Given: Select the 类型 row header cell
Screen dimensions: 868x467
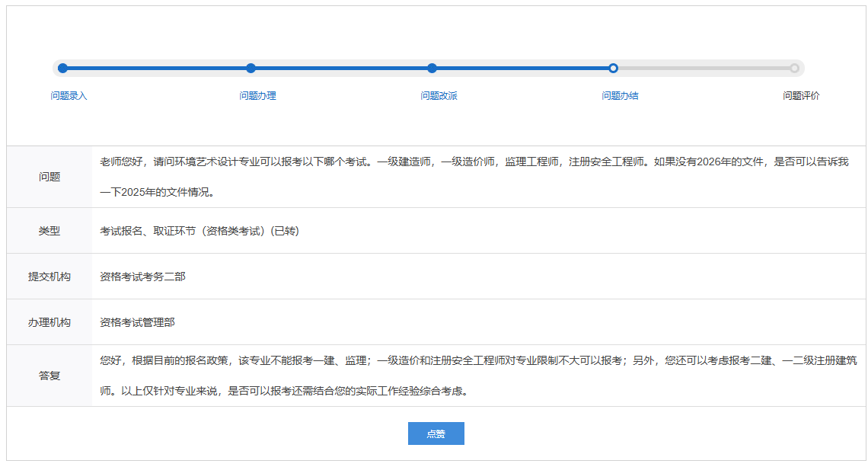Looking at the screenshot, I should coord(49,231).
